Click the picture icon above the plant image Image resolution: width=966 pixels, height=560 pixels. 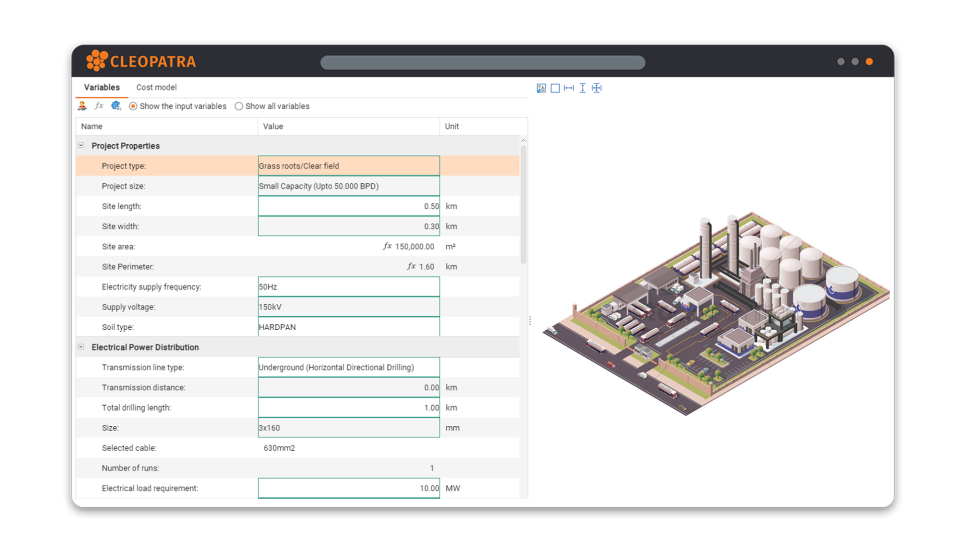541,88
